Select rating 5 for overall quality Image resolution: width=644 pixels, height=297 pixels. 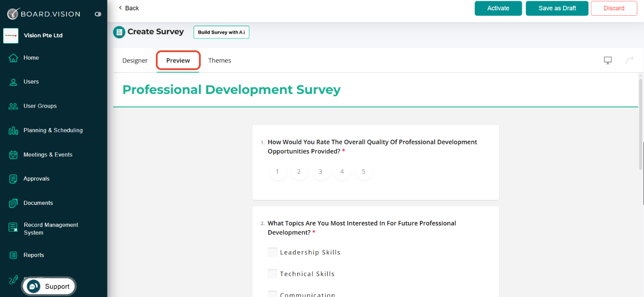(364, 172)
